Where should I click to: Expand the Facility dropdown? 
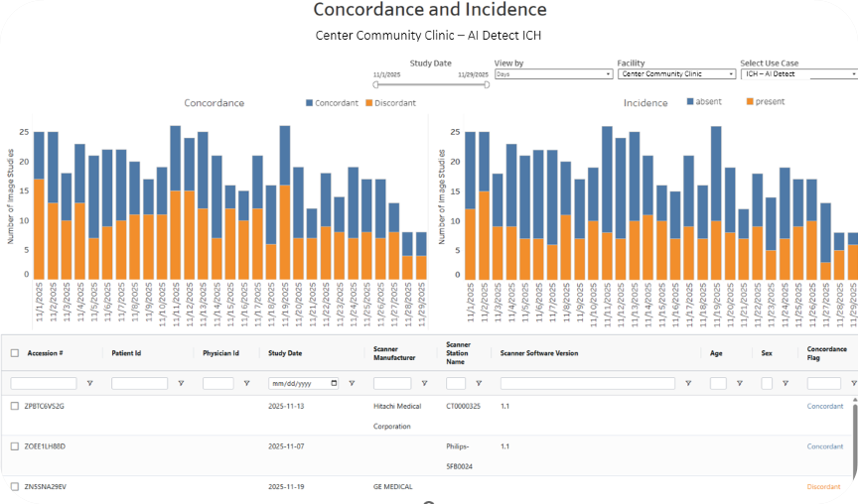pyautogui.click(x=676, y=73)
